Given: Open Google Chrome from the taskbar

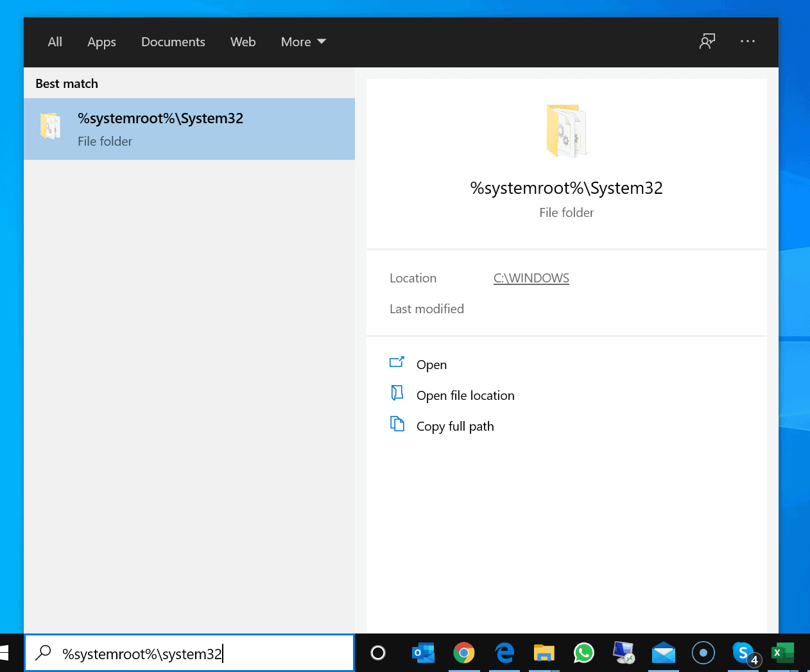Looking at the screenshot, I should (x=463, y=652).
